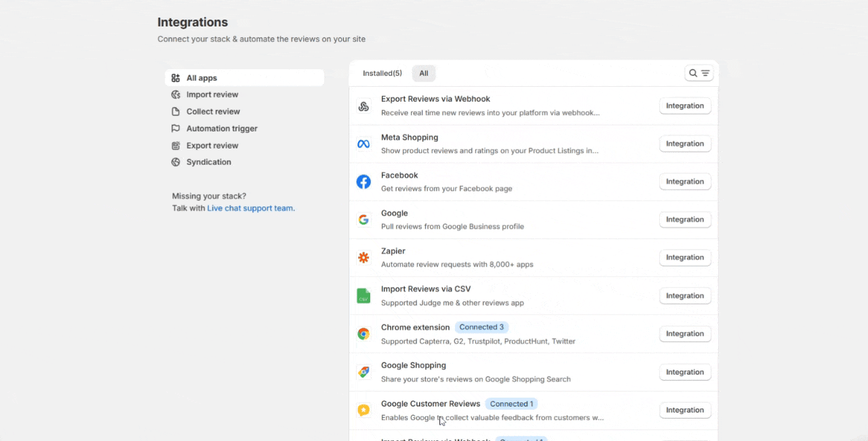This screenshot has height=441, width=868.
Task: Click the Google Customer Reviews star icon
Action: click(363, 410)
